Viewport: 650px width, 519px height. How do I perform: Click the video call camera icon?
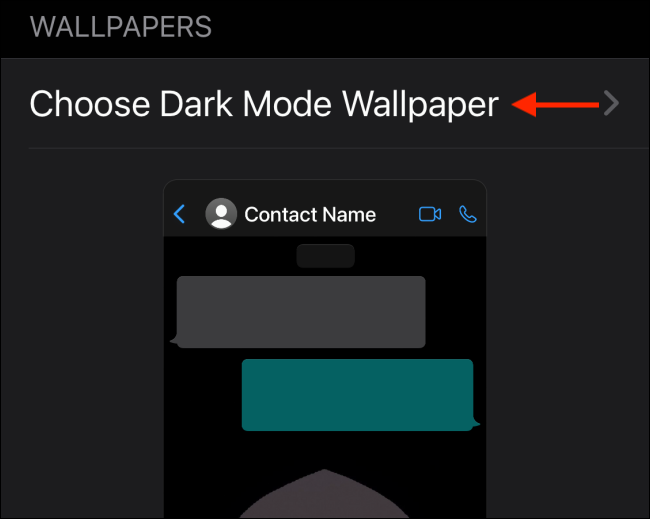pyautogui.click(x=430, y=214)
